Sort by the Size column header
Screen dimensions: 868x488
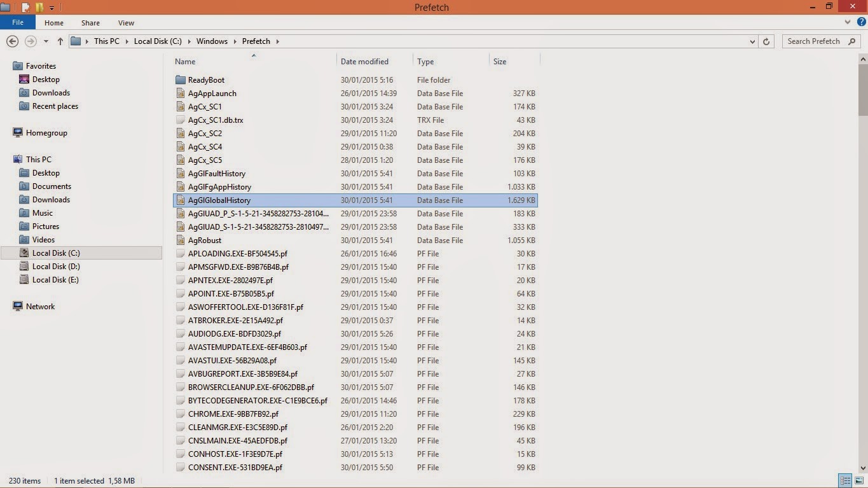(500, 62)
